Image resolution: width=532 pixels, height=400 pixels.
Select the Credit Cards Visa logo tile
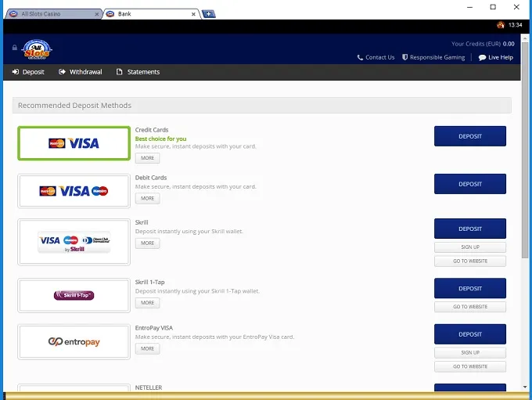pos(74,143)
